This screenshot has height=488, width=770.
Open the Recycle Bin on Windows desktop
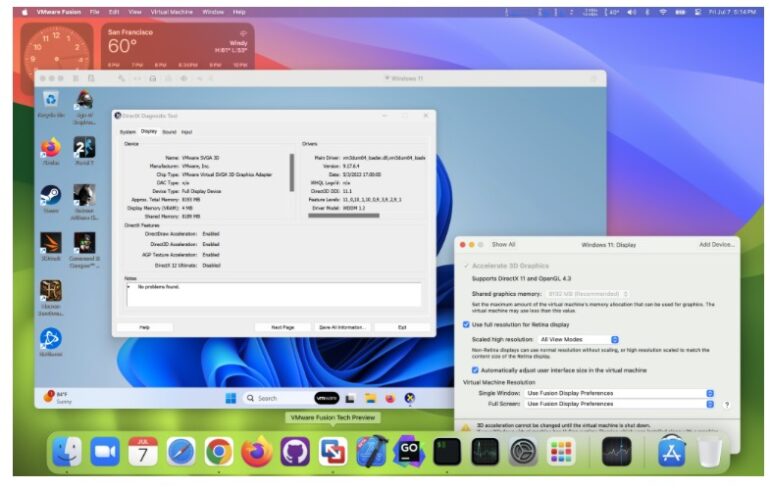pyautogui.click(x=51, y=100)
